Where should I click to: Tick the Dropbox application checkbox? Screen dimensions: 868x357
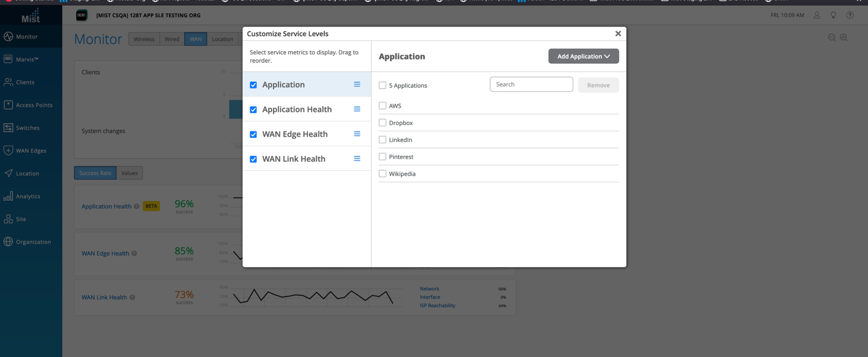point(382,123)
